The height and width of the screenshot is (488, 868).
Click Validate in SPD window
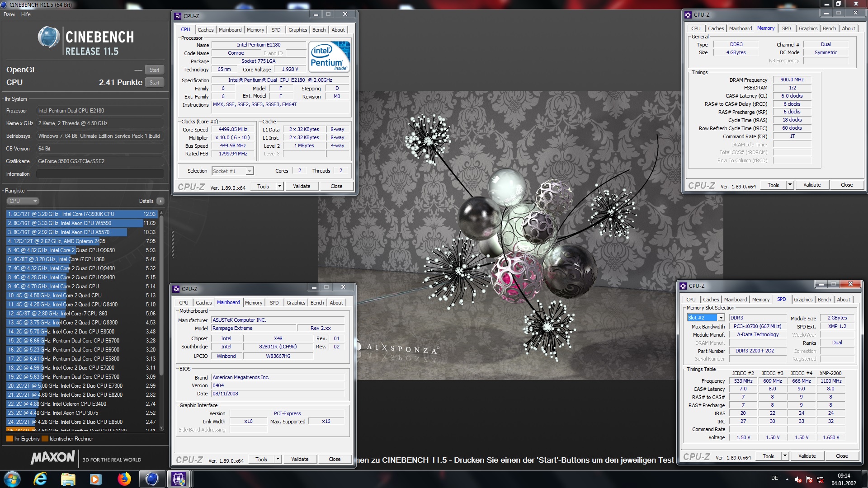pyautogui.click(x=807, y=456)
